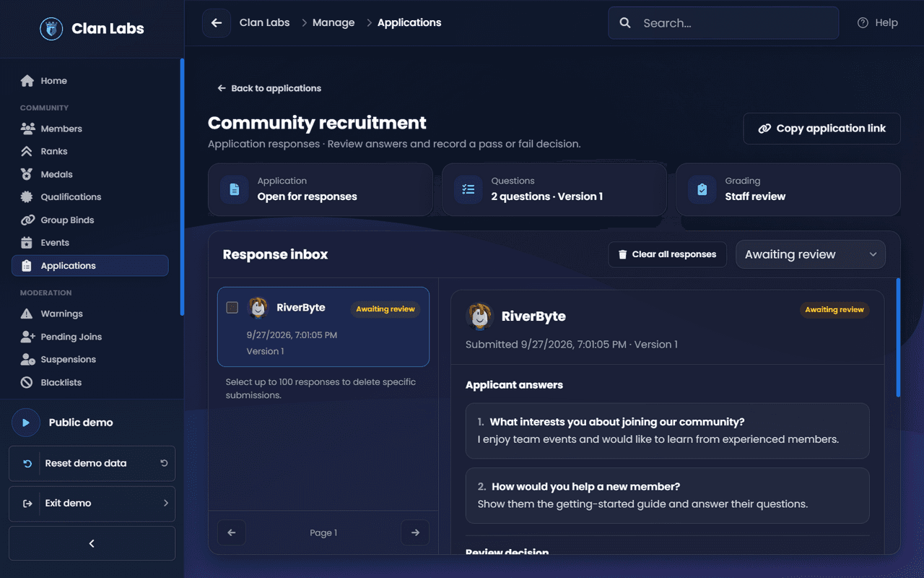Click Copy application link button

click(822, 129)
